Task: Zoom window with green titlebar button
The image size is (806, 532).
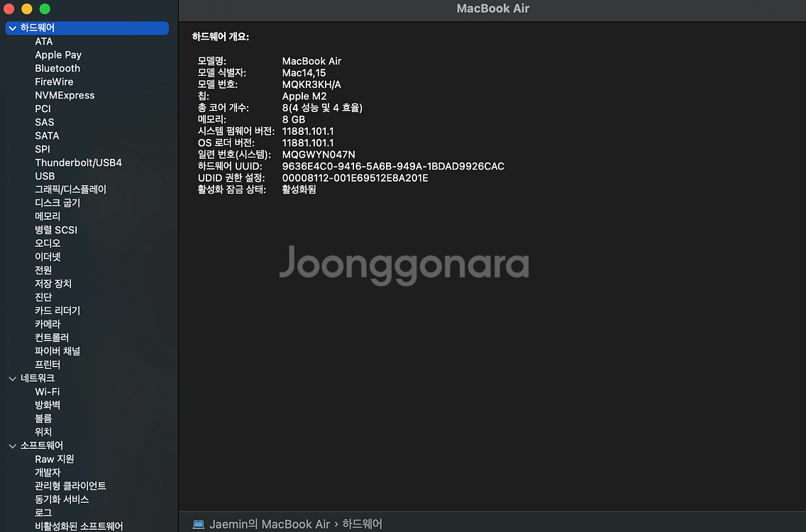Action: [x=45, y=9]
